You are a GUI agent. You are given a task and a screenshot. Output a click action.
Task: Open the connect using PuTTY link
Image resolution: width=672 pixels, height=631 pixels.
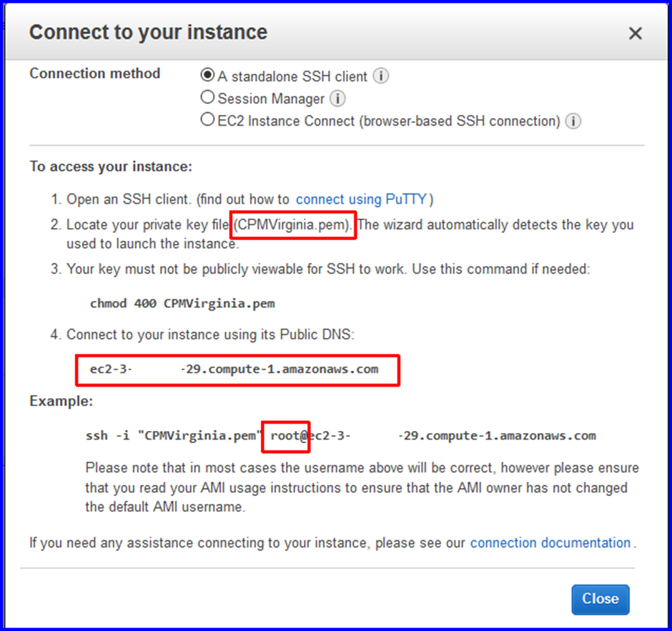coord(361,199)
